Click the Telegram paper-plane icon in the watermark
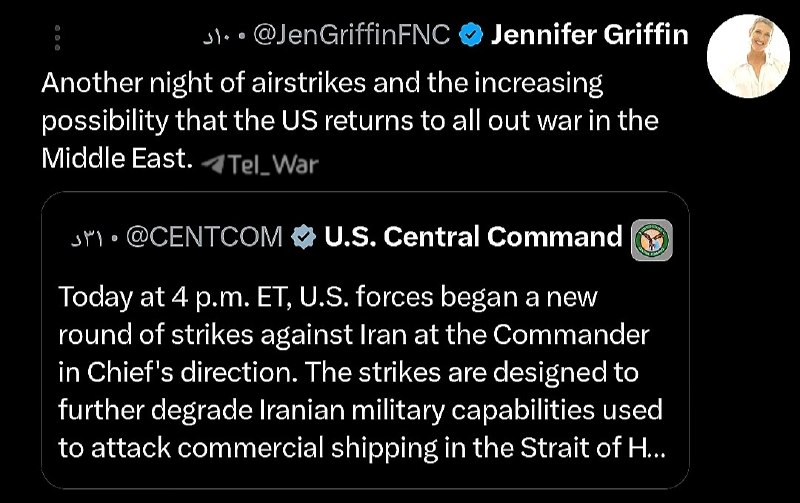 point(212,164)
